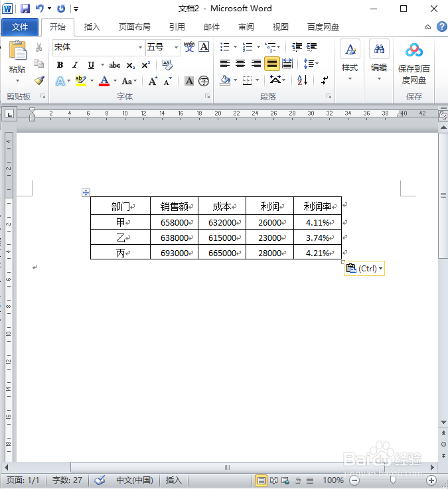Click the red font color button
This screenshot has height=489, width=448.
pyautogui.click(x=104, y=81)
